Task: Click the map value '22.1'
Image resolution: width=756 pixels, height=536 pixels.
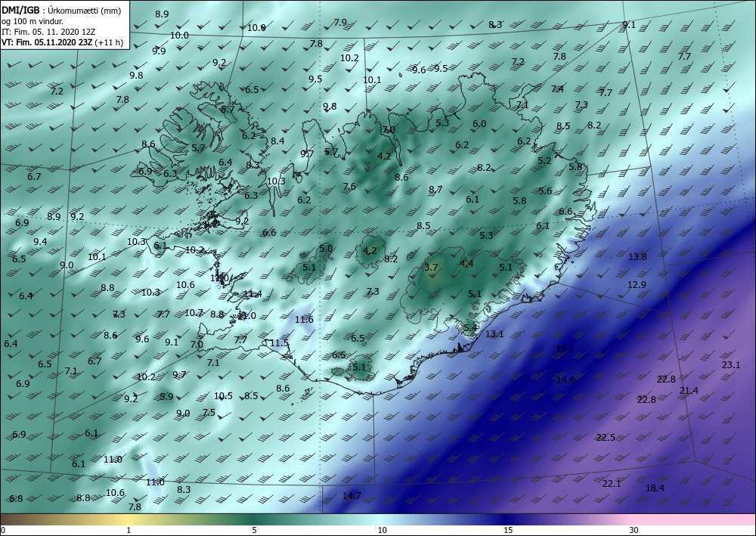Action: (612, 483)
